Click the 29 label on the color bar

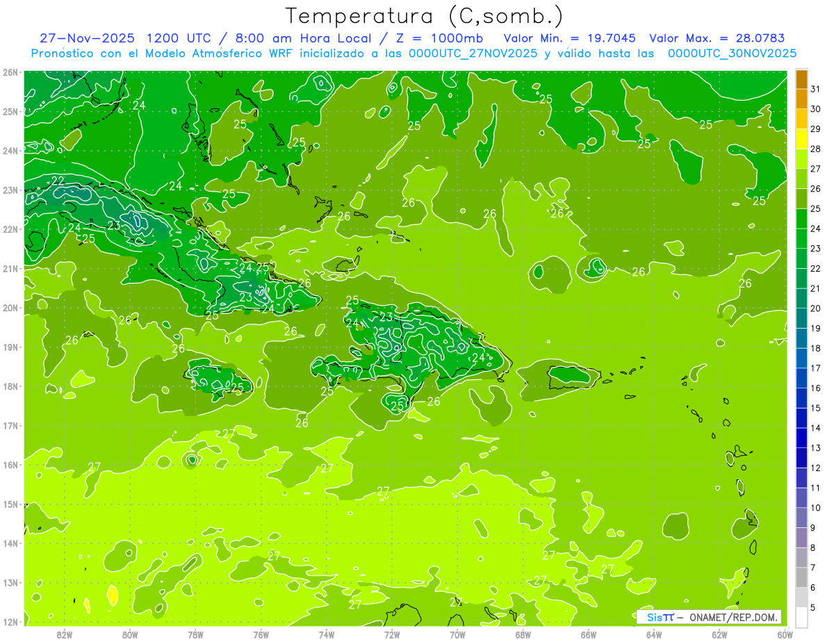[x=816, y=129]
